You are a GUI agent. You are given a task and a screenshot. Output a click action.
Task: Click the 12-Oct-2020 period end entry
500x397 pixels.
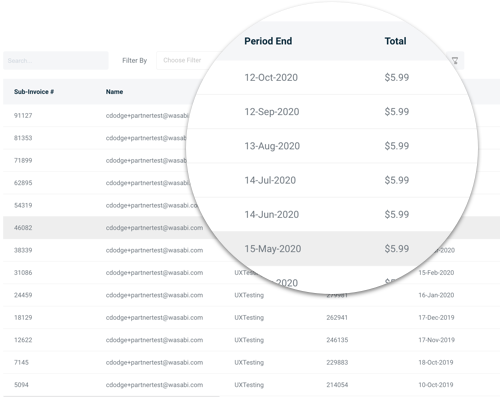[x=271, y=77]
